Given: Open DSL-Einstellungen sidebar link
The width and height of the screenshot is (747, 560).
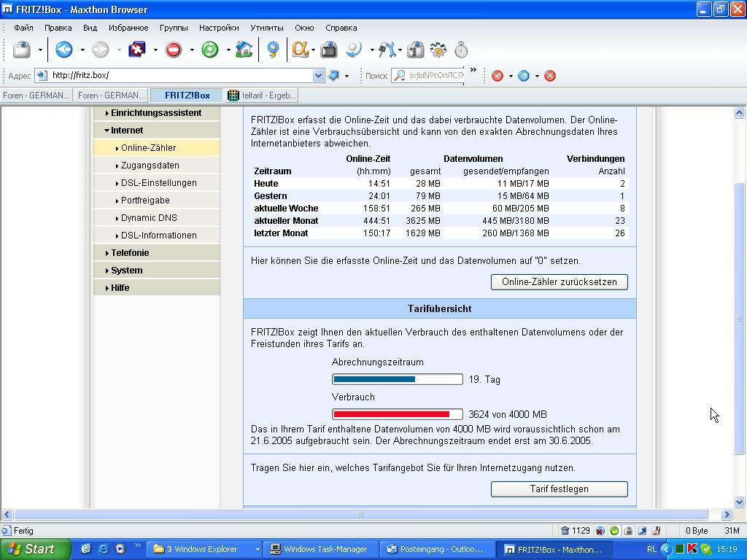Looking at the screenshot, I should [x=158, y=183].
